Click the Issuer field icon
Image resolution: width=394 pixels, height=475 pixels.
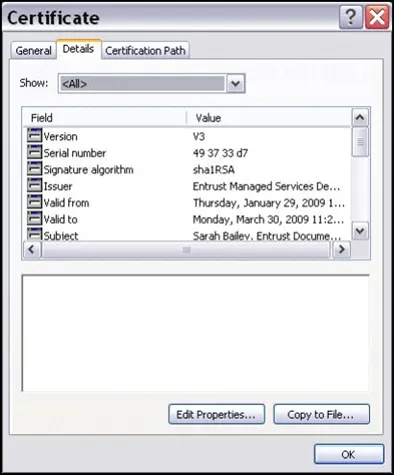[x=34, y=185]
